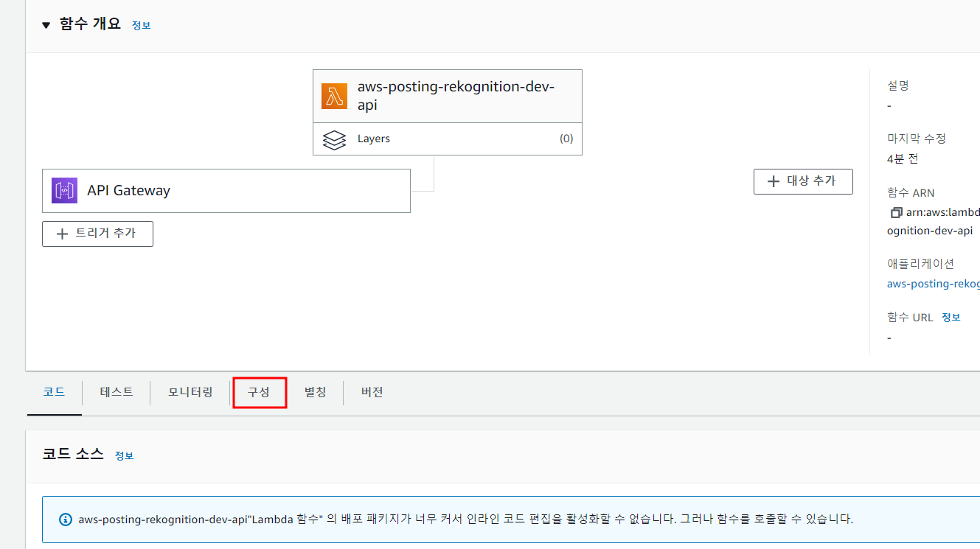
Task: Click the 마지막 수정 value 4분 전
Action: [903, 159]
